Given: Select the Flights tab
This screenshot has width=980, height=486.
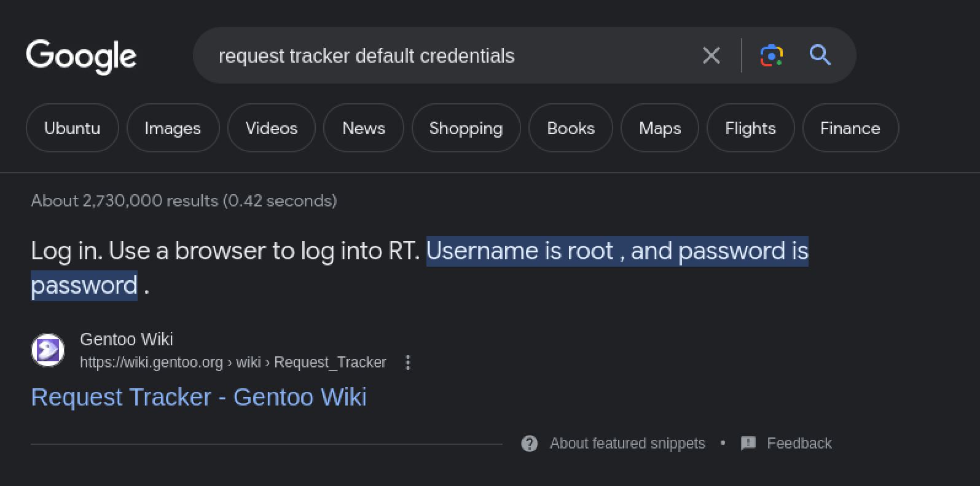Looking at the screenshot, I should coord(750,128).
